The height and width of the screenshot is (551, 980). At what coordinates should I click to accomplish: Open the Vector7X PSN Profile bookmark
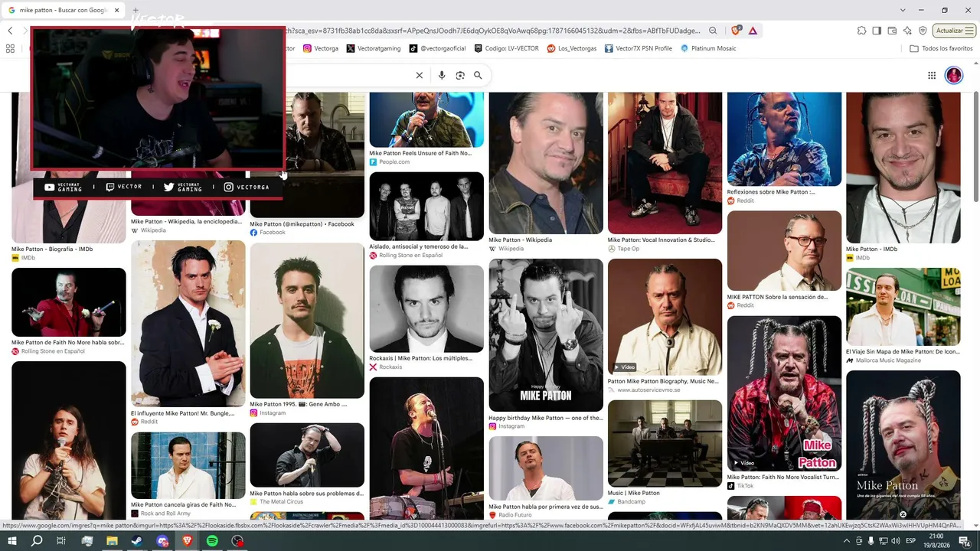(x=638, y=48)
